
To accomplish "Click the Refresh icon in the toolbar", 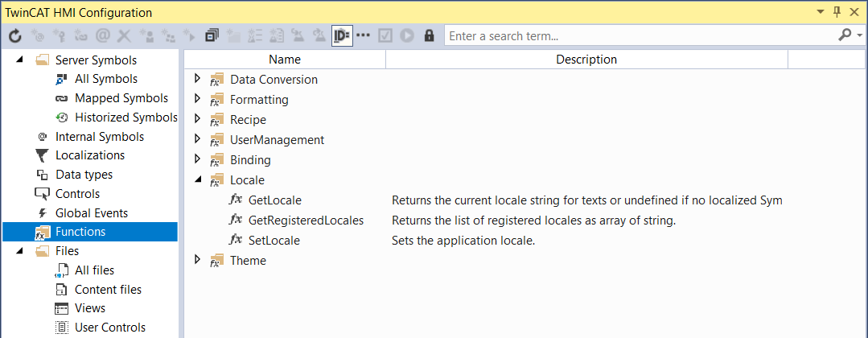I will coord(15,36).
